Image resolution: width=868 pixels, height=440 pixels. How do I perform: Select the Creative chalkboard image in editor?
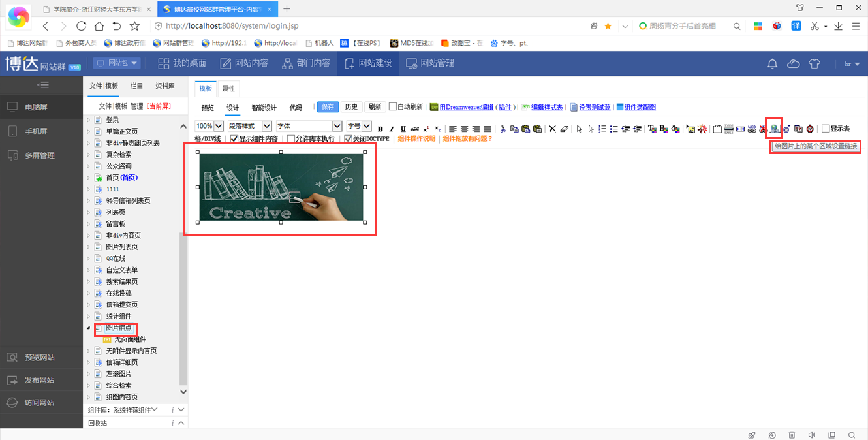pos(281,187)
